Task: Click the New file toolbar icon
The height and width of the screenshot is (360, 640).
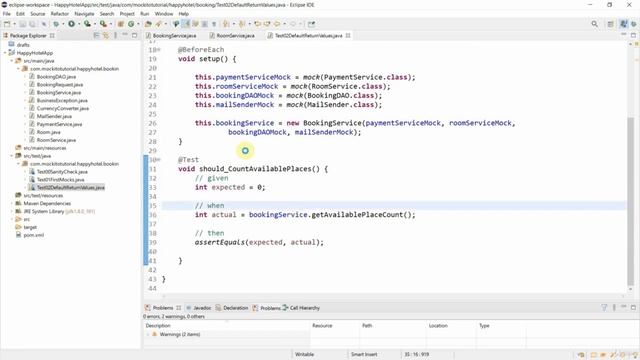Action: 7,24
